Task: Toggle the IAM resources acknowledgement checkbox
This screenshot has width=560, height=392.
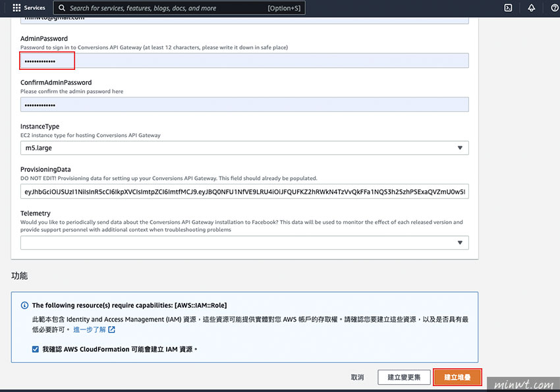Action: pyautogui.click(x=36, y=349)
